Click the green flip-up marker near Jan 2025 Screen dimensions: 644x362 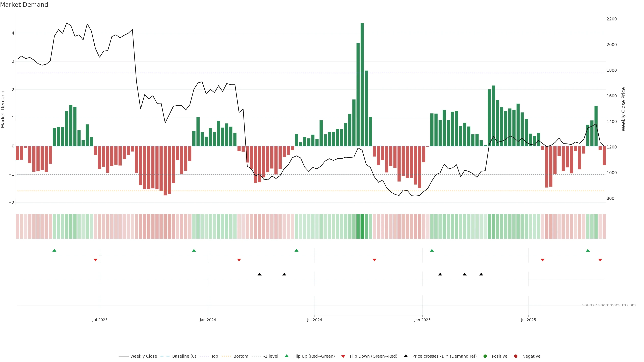click(432, 250)
